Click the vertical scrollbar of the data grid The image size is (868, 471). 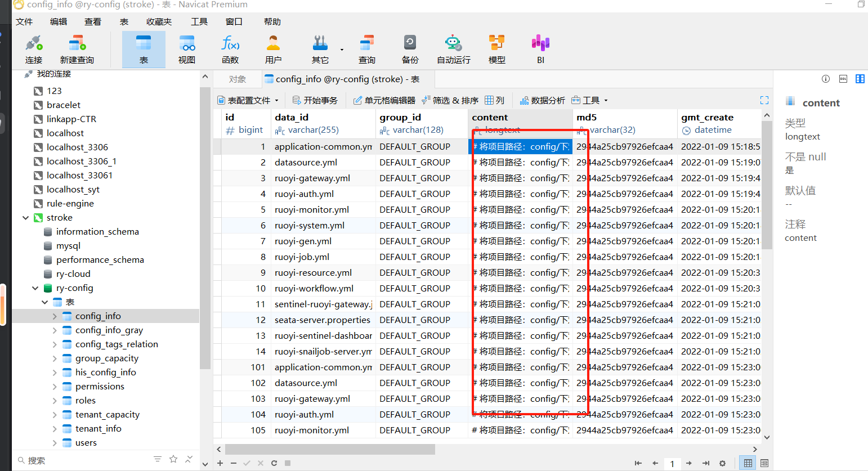pyautogui.click(x=767, y=185)
